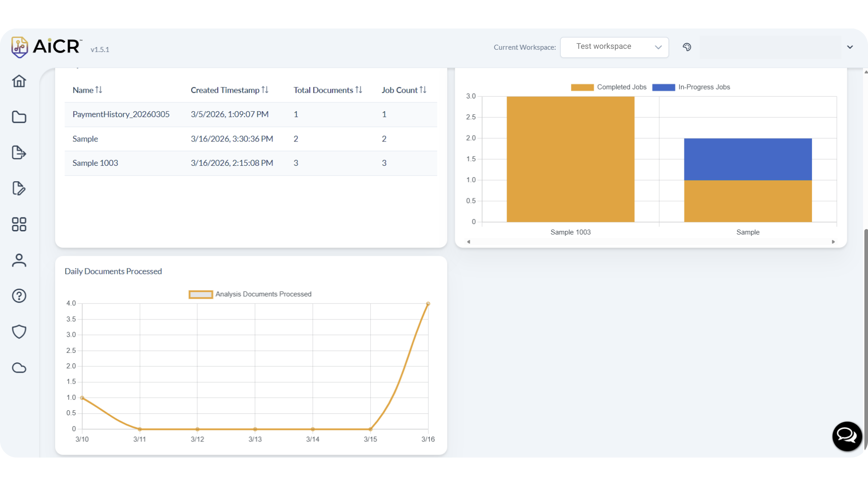Image resolution: width=868 pixels, height=488 pixels.
Task: Open the grid apps sidebar icon
Action: [19, 224]
